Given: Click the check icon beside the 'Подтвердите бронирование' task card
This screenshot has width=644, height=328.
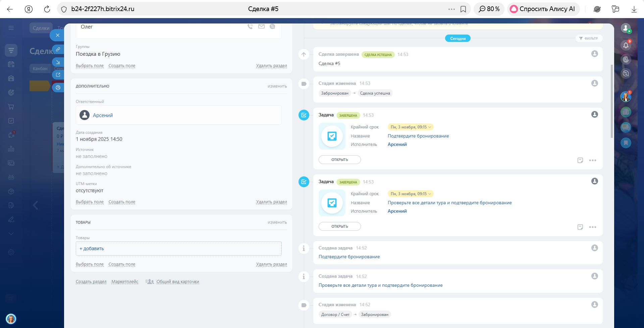Looking at the screenshot, I should (304, 115).
